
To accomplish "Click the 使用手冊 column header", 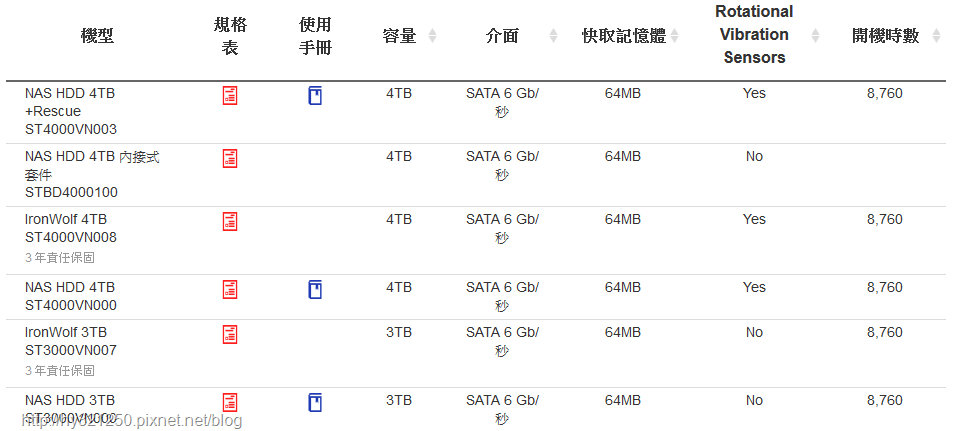I will click(x=315, y=36).
